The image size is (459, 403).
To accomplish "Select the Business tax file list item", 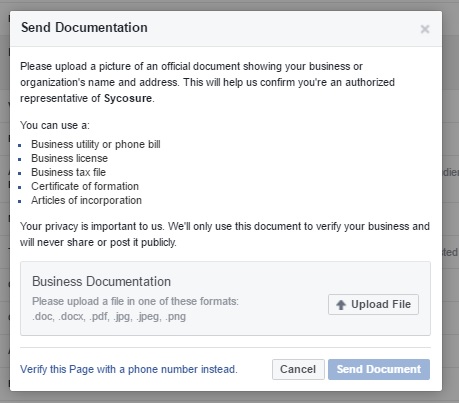I will coord(68,172).
